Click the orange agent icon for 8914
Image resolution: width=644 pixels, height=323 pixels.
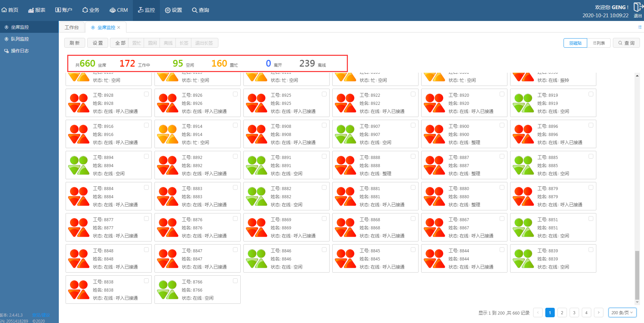click(x=167, y=134)
